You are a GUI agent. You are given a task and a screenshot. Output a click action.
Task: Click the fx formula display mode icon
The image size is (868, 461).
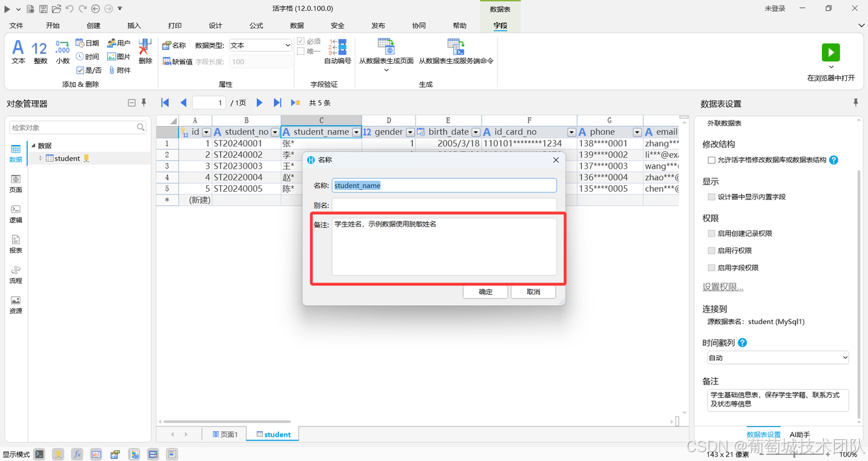[x=77, y=454]
